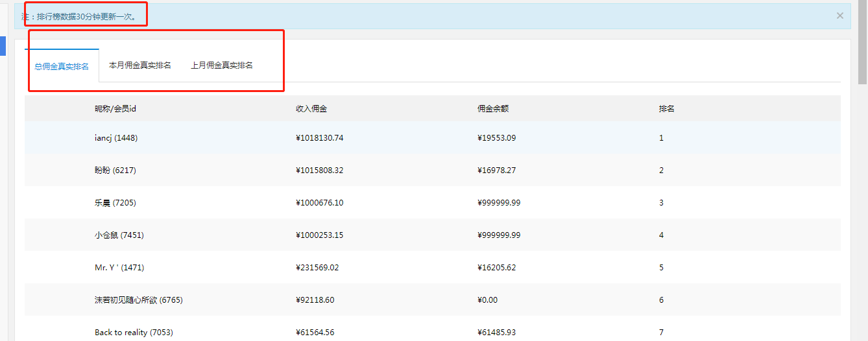The image size is (868, 341).
Task: Select the 乐晨 (7205) member row
Action: pyautogui.click(x=115, y=203)
